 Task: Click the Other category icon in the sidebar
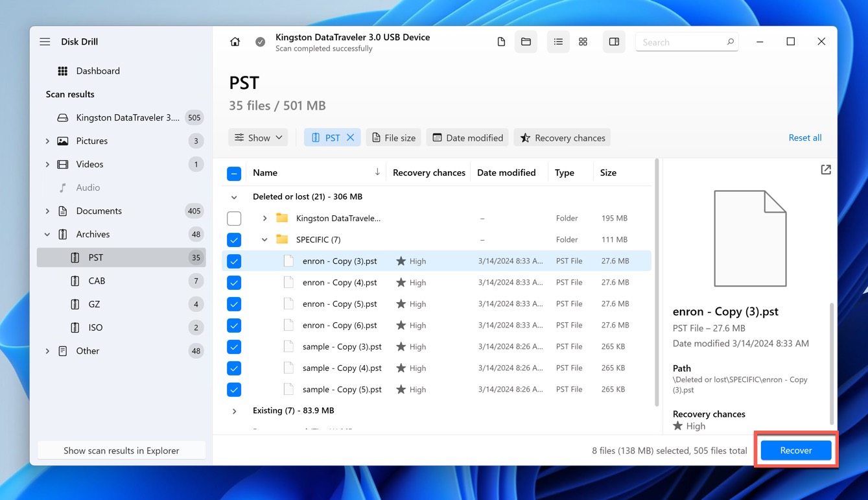[x=63, y=351]
